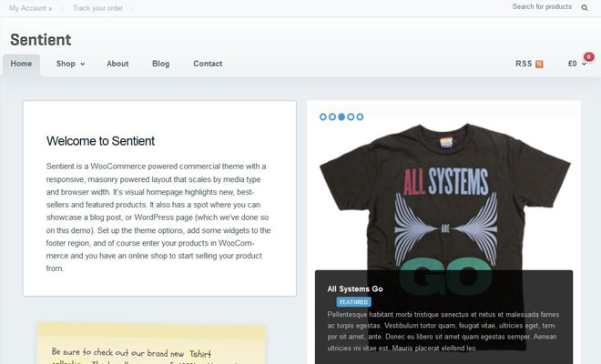Click the red cart count badge
The width and height of the screenshot is (601, 364).
588,56
